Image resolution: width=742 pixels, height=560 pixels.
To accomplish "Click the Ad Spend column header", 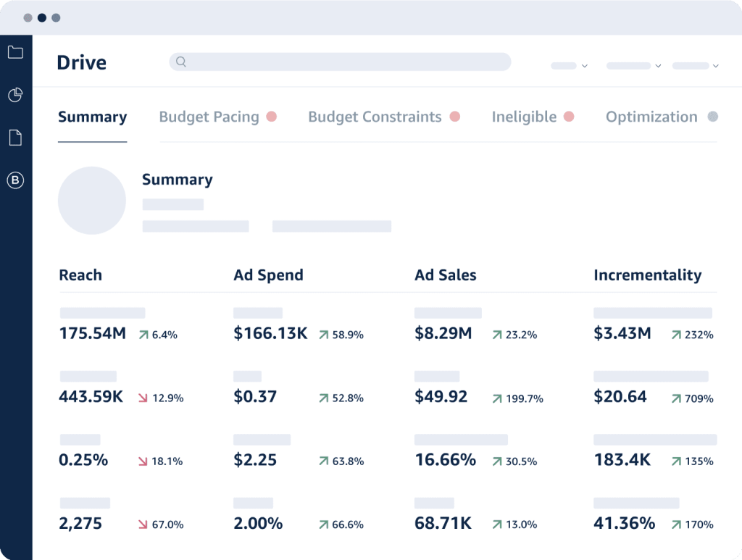I will [x=268, y=275].
